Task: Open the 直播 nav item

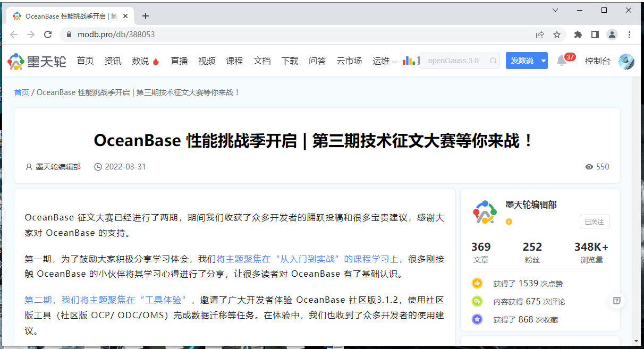Action: pyautogui.click(x=179, y=61)
